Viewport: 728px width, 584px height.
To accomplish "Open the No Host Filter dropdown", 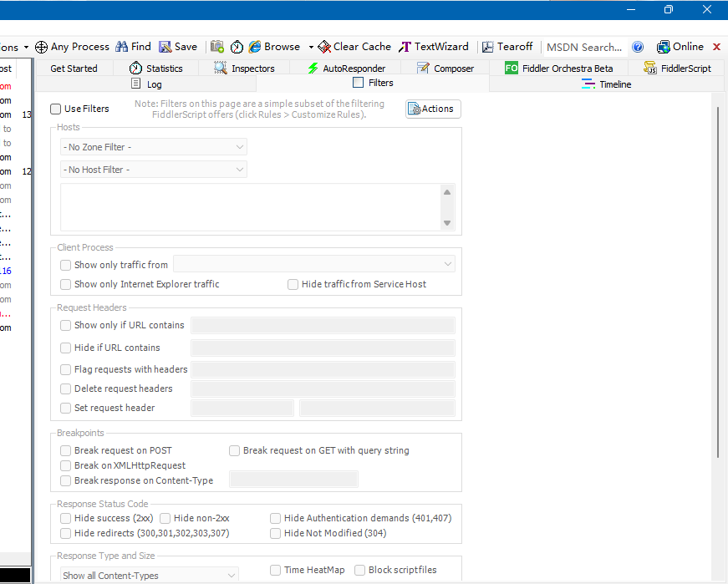I will [154, 170].
